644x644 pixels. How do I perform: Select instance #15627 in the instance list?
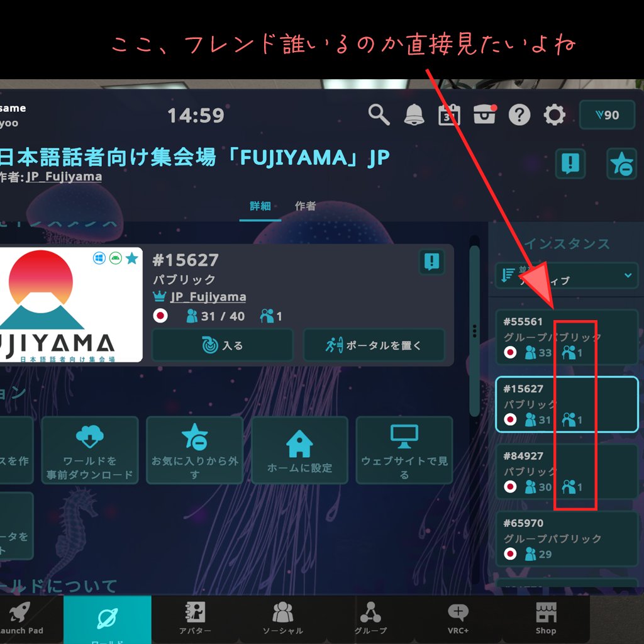coord(567,404)
